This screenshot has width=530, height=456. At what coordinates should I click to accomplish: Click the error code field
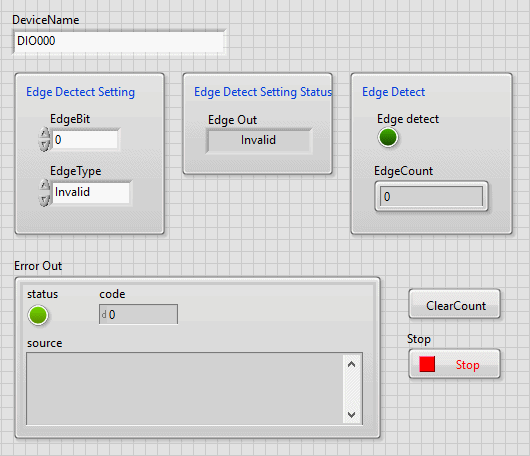coord(138,314)
